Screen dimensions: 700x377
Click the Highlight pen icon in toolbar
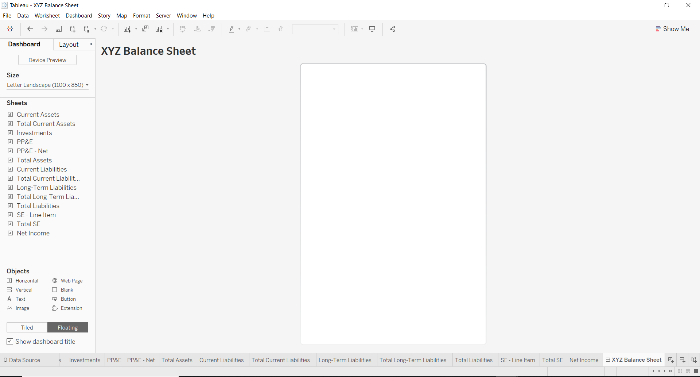pos(231,29)
